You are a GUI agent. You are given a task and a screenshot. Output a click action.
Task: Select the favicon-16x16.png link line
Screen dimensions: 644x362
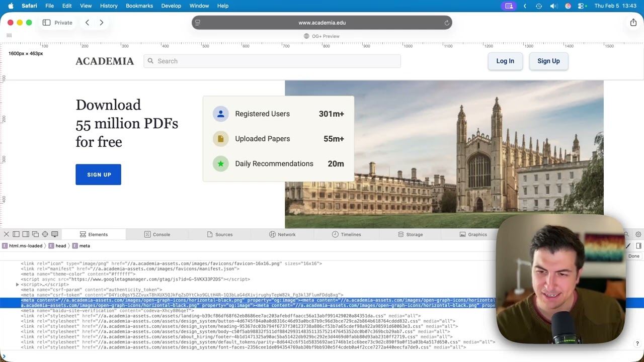pos(171,263)
